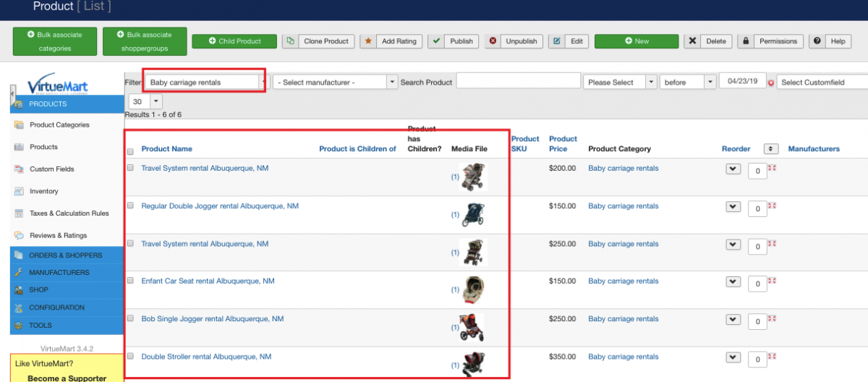Click the green New button
868x382 pixels.
(x=637, y=41)
